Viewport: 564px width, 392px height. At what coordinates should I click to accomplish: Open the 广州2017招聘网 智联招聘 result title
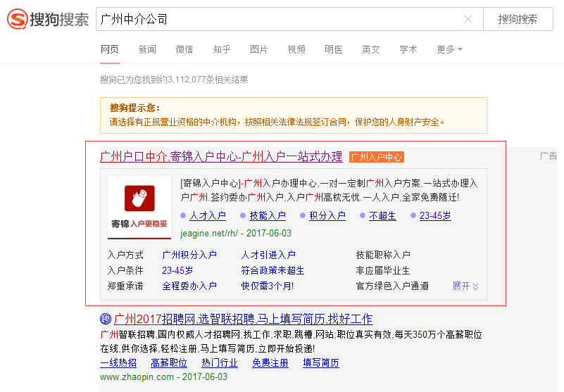pos(243,319)
